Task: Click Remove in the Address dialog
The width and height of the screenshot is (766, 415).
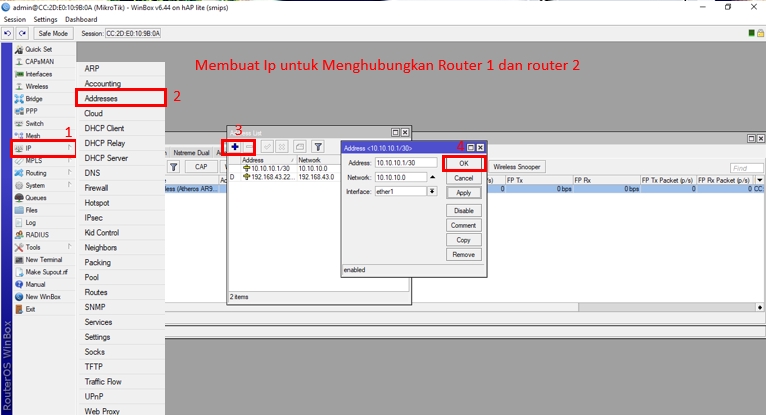Action: tap(464, 255)
